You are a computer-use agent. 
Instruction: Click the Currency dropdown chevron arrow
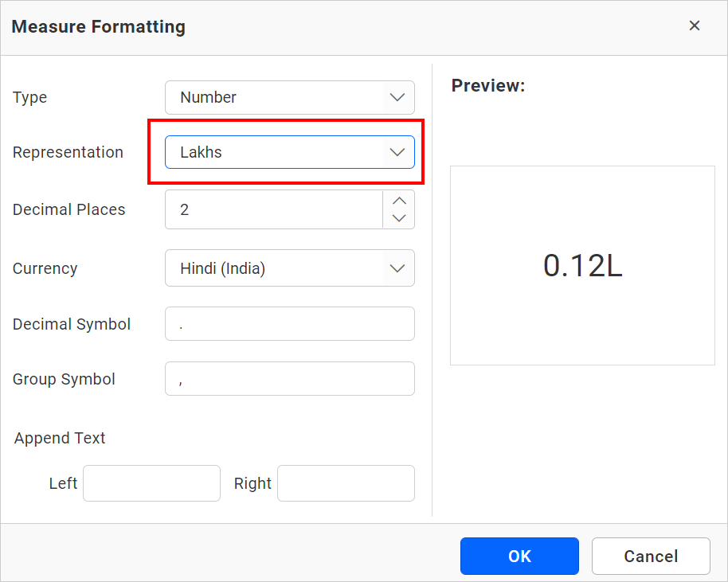[x=397, y=268]
